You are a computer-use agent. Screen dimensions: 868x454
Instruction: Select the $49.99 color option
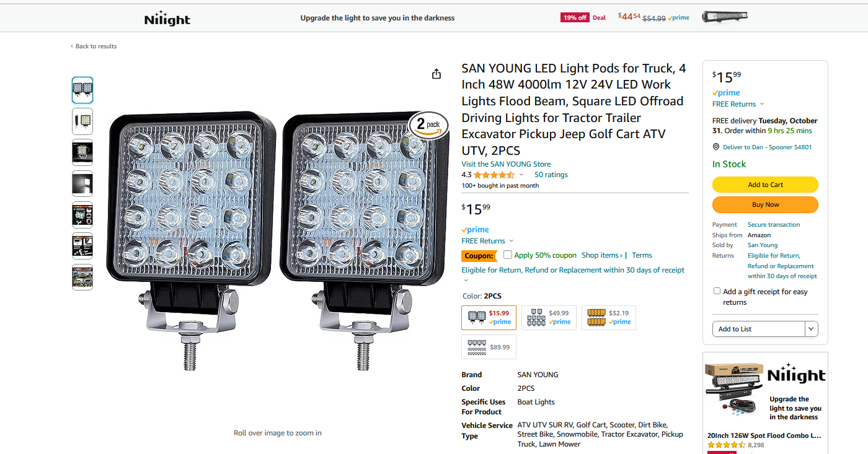(x=549, y=318)
